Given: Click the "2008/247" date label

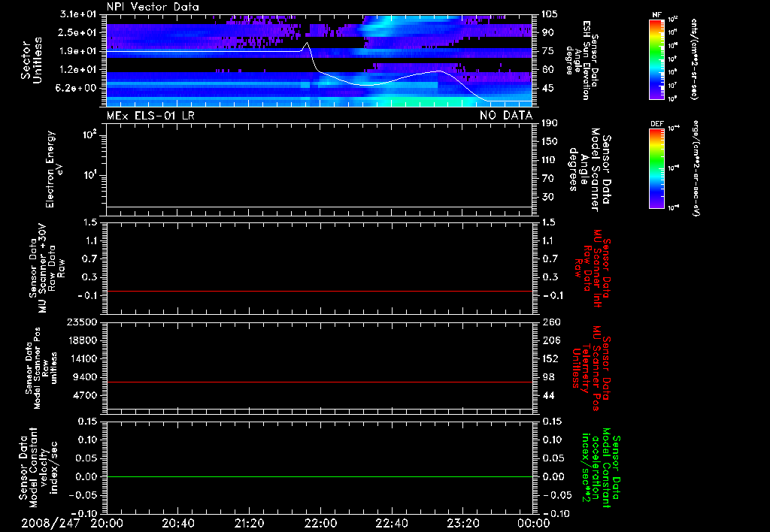Looking at the screenshot, I should [x=50, y=524].
